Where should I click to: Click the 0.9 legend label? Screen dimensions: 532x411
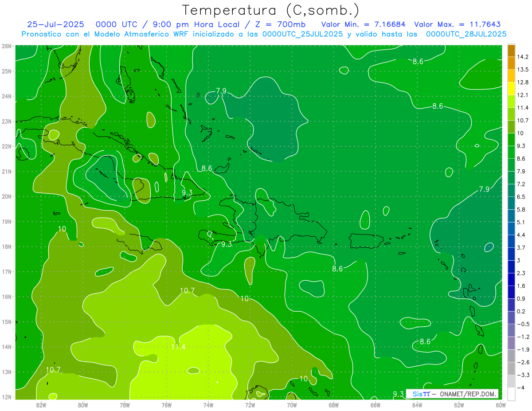(x=521, y=298)
